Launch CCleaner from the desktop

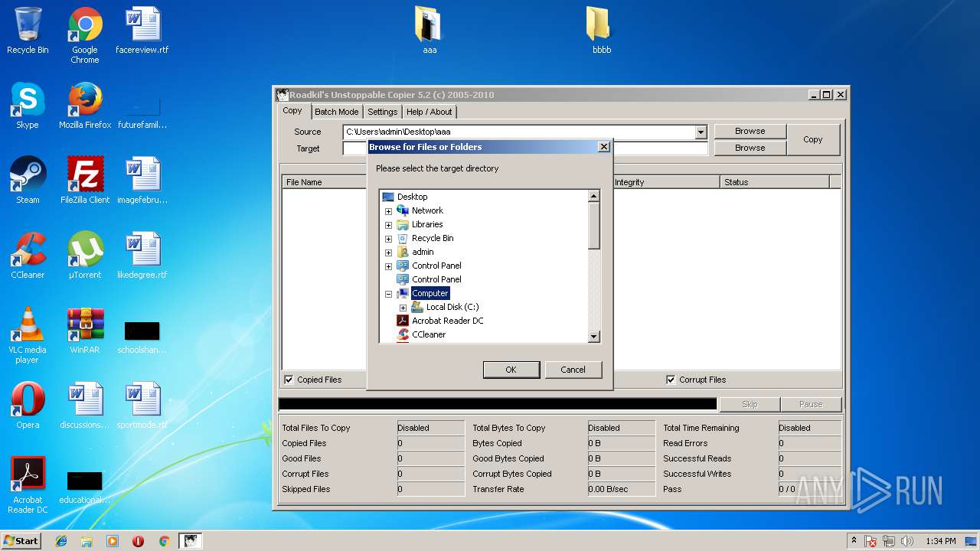pos(28,256)
